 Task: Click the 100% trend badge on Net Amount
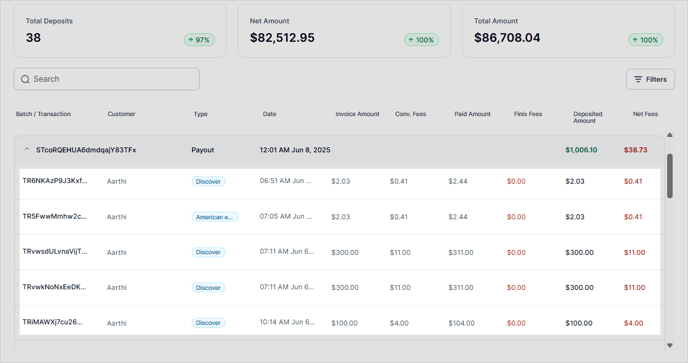click(x=421, y=40)
